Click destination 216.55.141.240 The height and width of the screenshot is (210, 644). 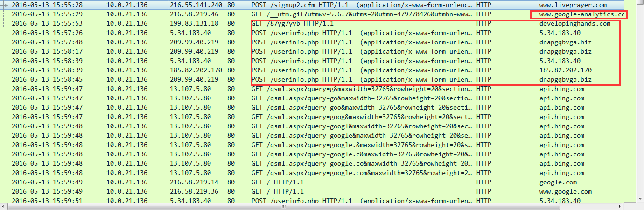click(x=196, y=5)
